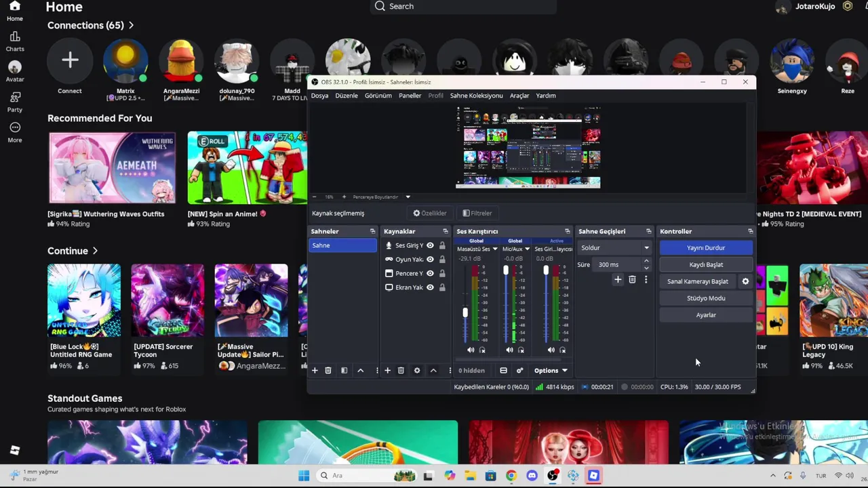This screenshot has height=488, width=868.
Task: Open scene filters icon in Sahneler toolbar
Action: (344, 370)
